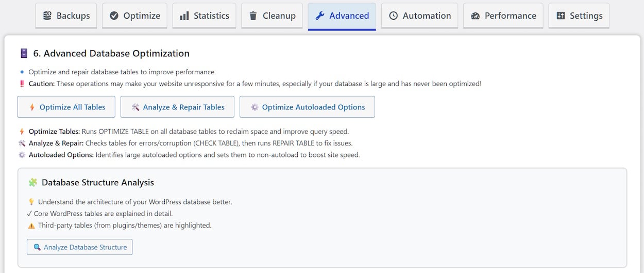
Task: Click the Statistics tab bar chart icon
Action: click(x=184, y=16)
